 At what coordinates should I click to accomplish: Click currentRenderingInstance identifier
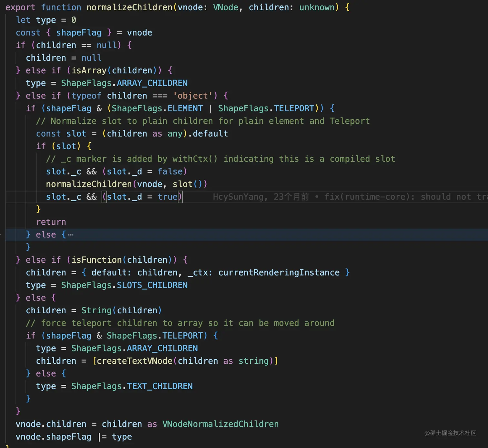click(279, 272)
